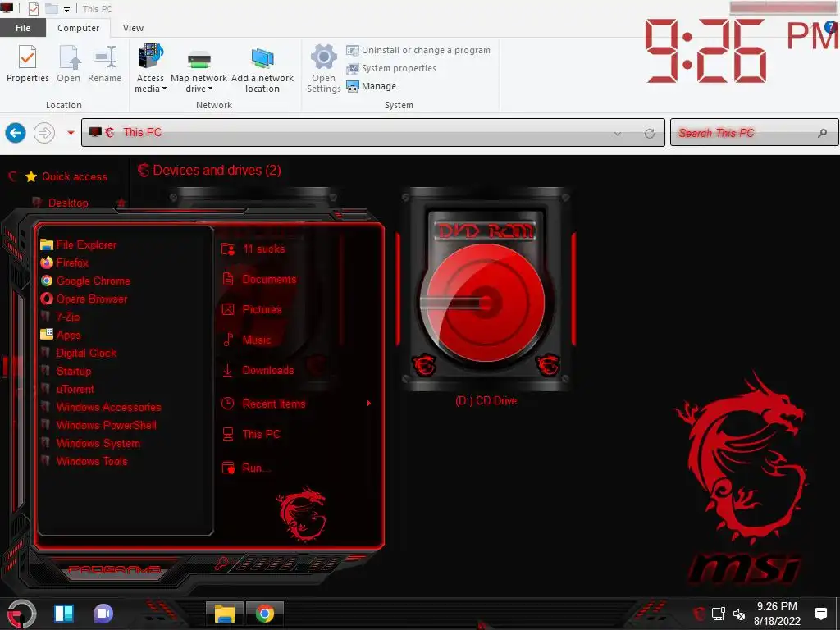Click the quick access Properties checkmark icon
This screenshot has width=840, height=630.
click(33, 9)
